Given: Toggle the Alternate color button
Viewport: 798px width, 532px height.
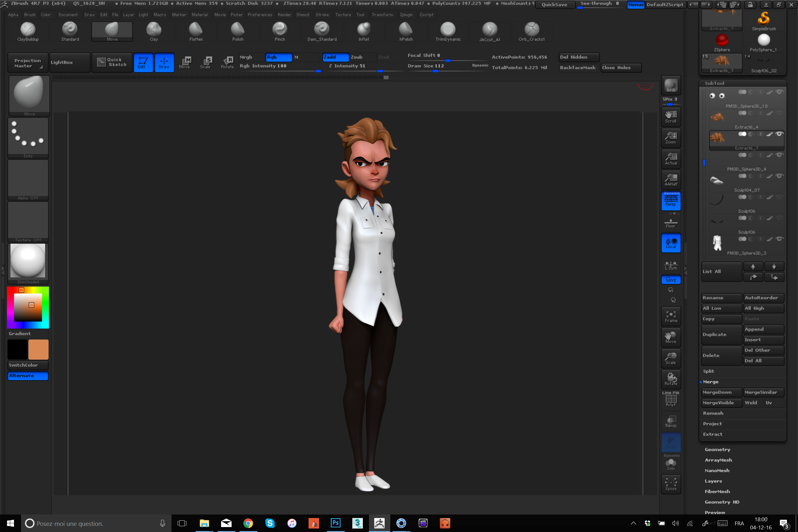Looking at the screenshot, I should click(x=28, y=376).
